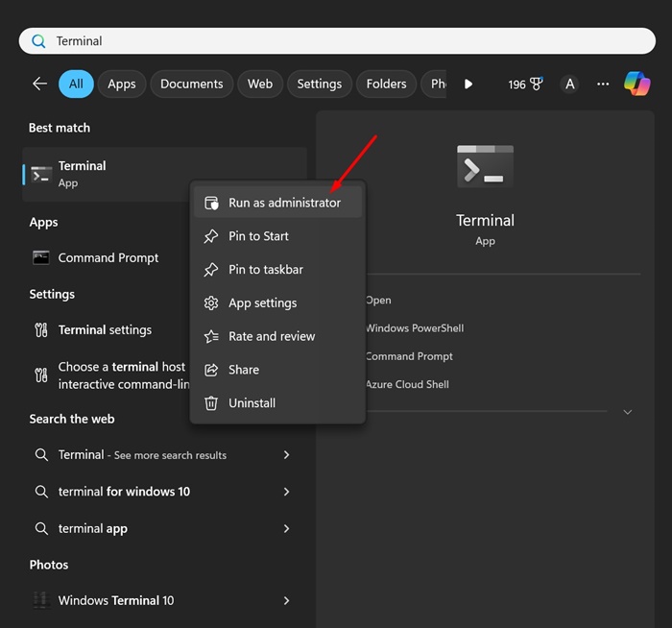Click the back arrow beside the All filter
This screenshot has height=628, width=672.
coord(39,84)
